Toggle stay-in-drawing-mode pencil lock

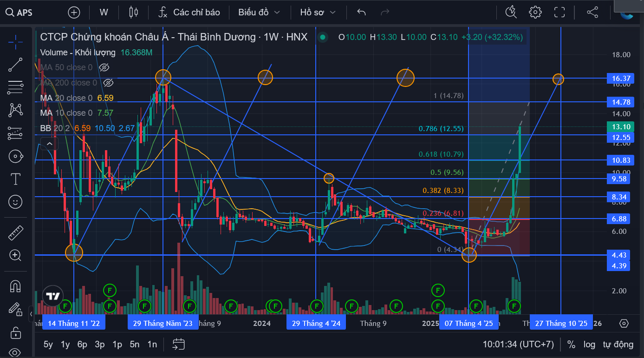[15, 309]
